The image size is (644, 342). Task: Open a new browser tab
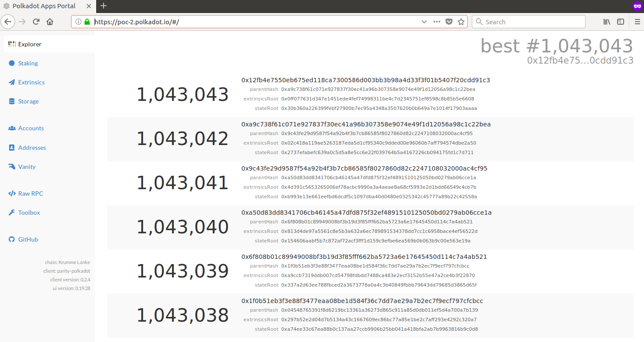(104, 6)
